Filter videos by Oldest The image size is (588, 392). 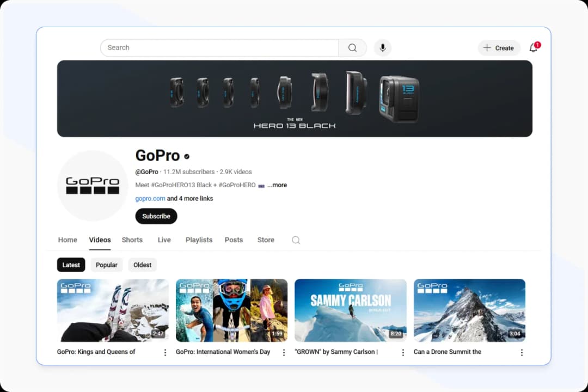click(142, 265)
